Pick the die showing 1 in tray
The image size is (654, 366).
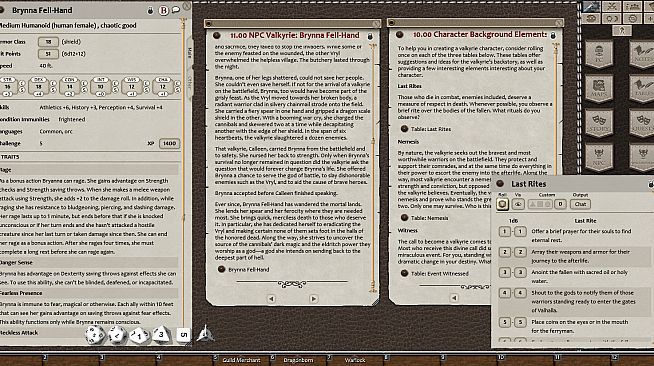coord(139,335)
